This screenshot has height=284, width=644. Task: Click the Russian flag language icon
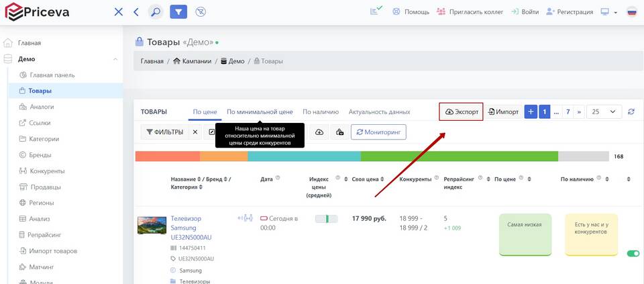(x=631, y=11)
